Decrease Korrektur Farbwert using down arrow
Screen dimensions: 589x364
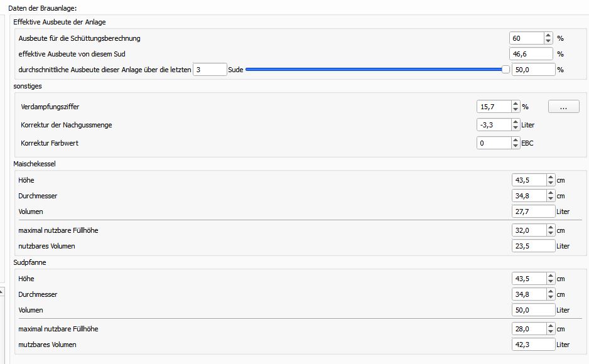click(516, 146)
